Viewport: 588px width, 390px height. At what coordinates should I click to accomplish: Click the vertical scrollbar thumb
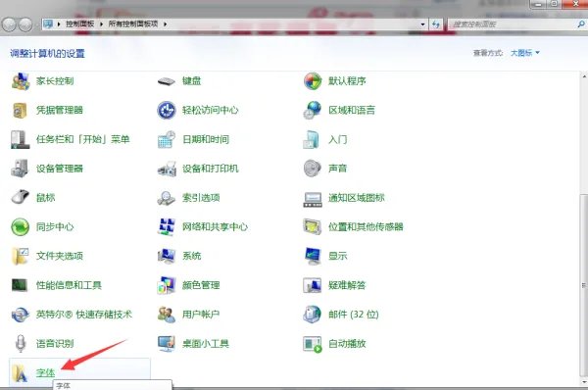tap(583, 284)
